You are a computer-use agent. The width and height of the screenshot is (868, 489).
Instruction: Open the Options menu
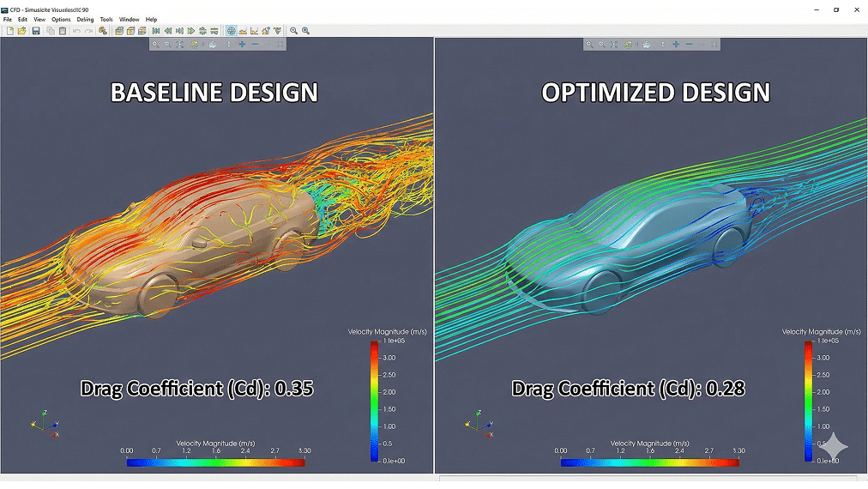[61, 19]
